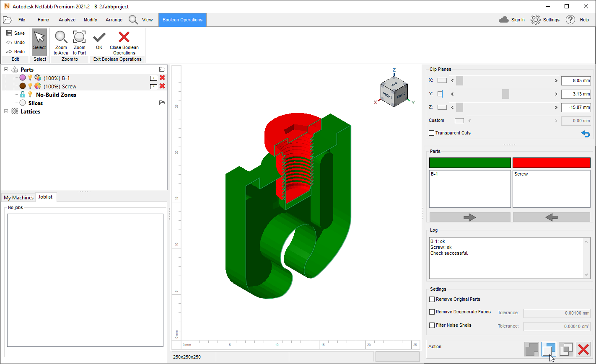This screenshot has width=596, height=364.
Task: Remove the B-1 part with its red X
Action: click(x=162, y=78)
